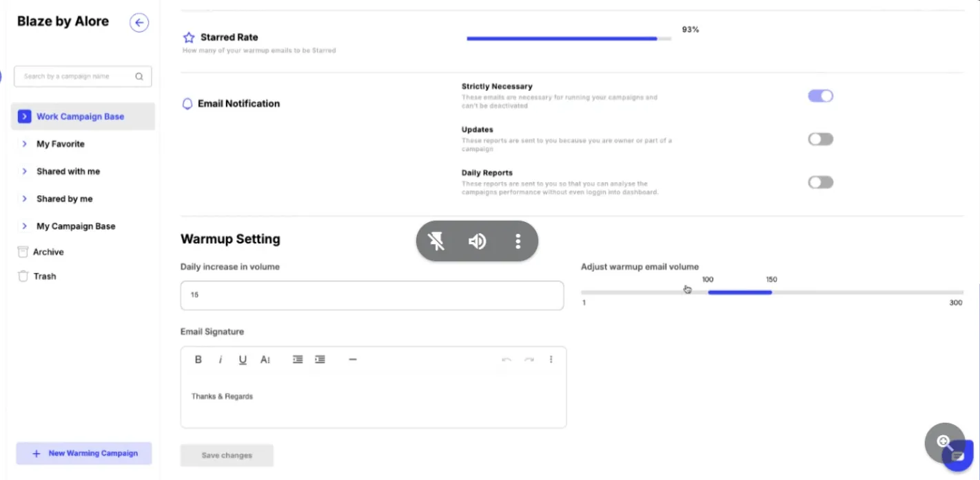Viewport: 980px width, 480px height.
Task: Click the pin-disabled icon in the overlay
Action: coord(436,241)
